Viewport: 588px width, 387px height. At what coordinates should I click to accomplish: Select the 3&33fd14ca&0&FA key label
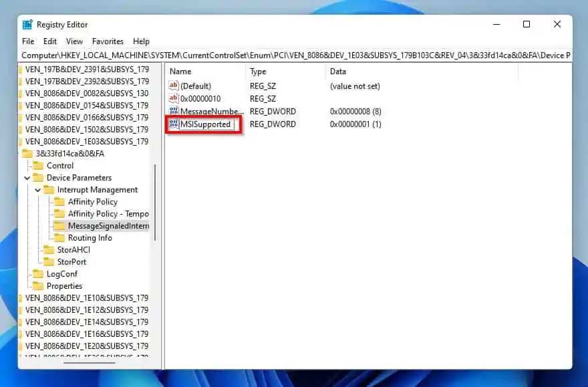(x=69, y=154)
